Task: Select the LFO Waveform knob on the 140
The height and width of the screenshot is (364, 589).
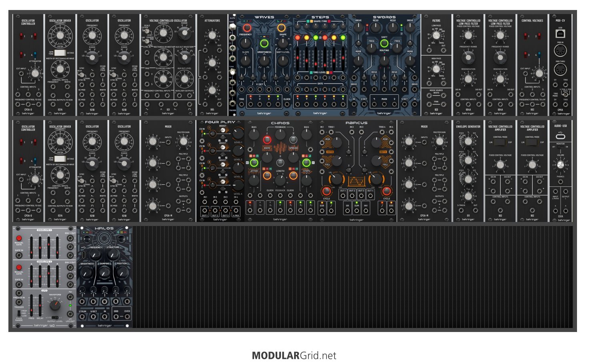Action: point(56,306)
